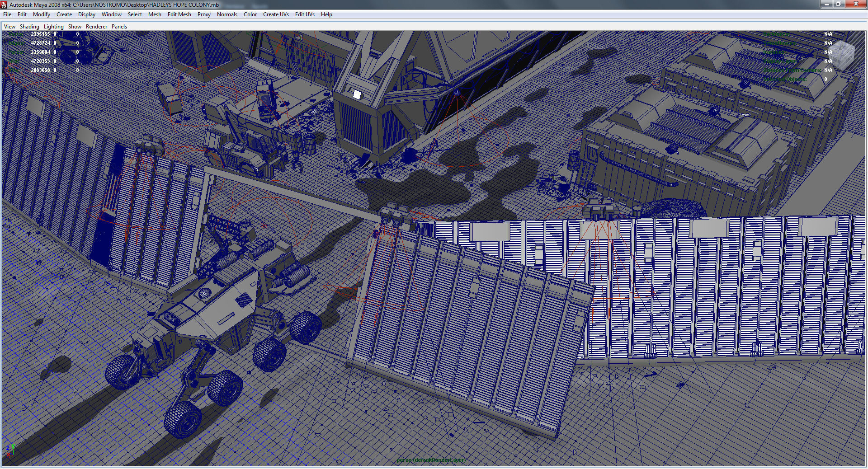Click the Verts count 2395155
Image resolution: width=868 pixels, height=469 pixels.
40,34
